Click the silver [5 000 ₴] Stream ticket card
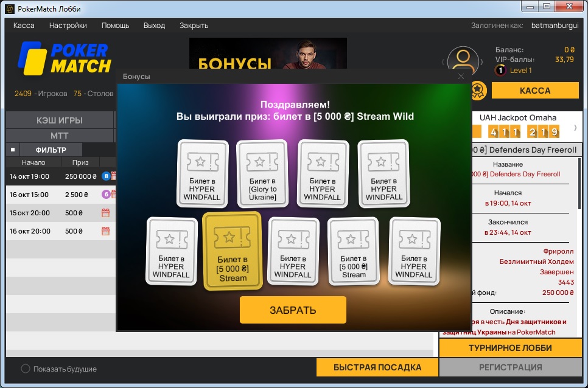The image size is (588, 388). pyautogui.click(x=354, y=251)
